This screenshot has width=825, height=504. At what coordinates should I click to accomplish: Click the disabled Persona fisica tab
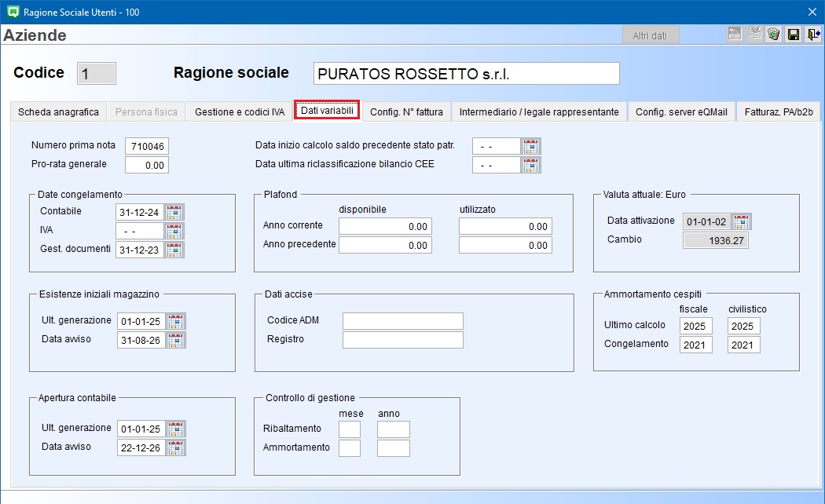click(x=146, y=112)
